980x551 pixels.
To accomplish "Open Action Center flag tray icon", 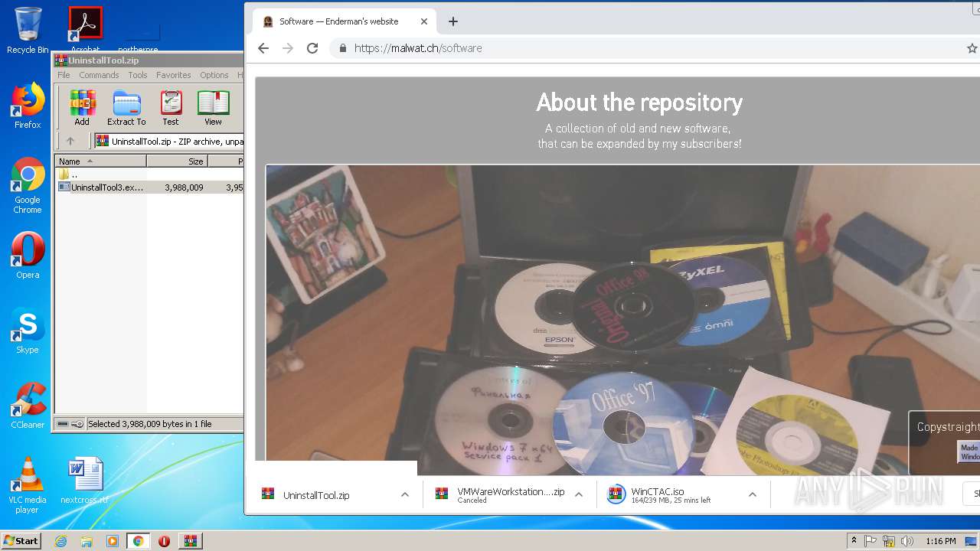I will click(871, 541).
